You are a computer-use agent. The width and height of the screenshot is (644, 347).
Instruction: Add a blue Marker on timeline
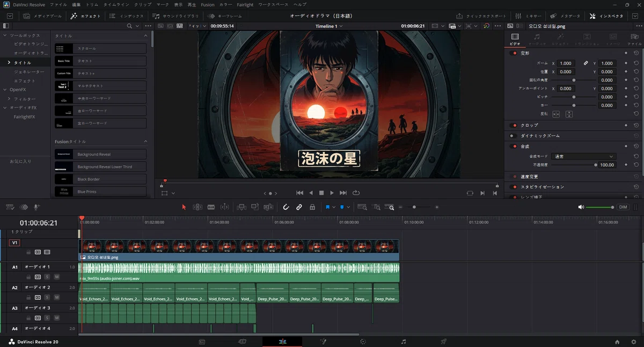342,207
